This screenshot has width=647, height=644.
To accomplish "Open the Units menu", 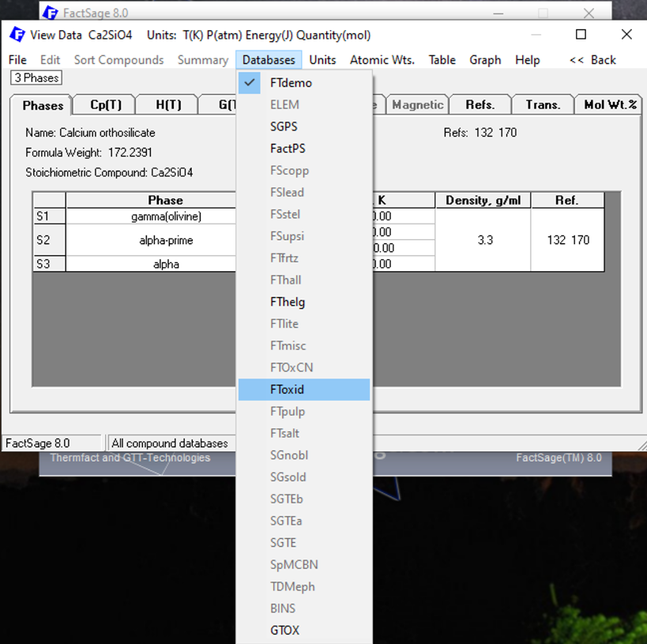I will (x=322, y=60).
